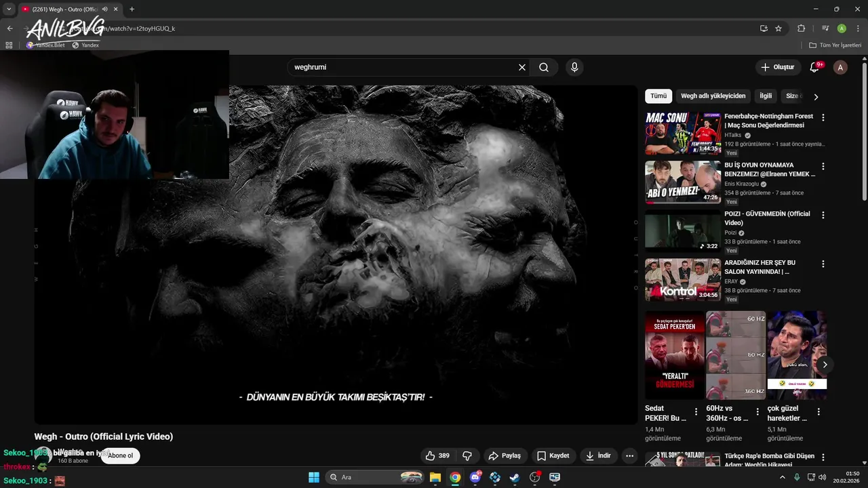
Task: Open the Chrome profile avatar
Action: 842,28
